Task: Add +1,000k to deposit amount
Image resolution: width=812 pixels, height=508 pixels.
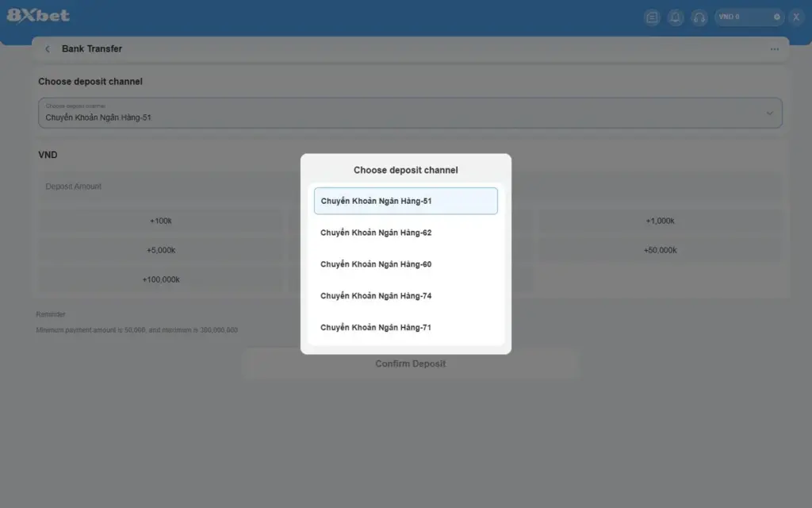Action: pyautogui.click(x=661, y=221)
